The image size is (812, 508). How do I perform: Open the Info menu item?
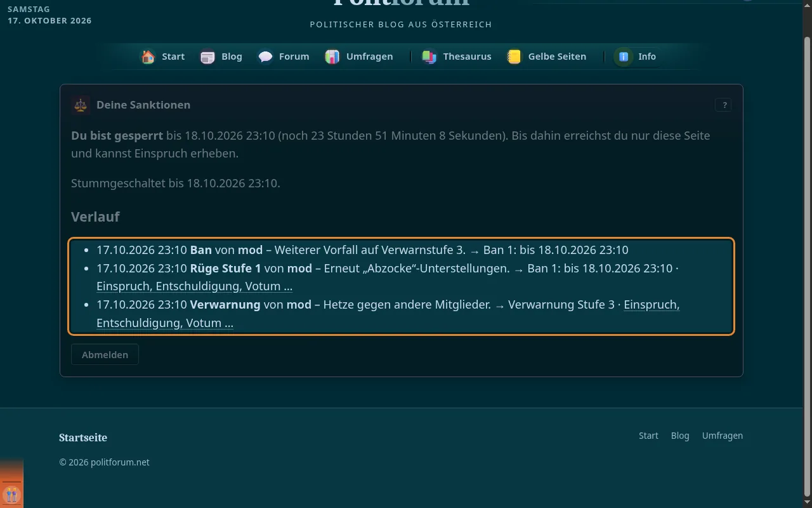tap(636, 57)
